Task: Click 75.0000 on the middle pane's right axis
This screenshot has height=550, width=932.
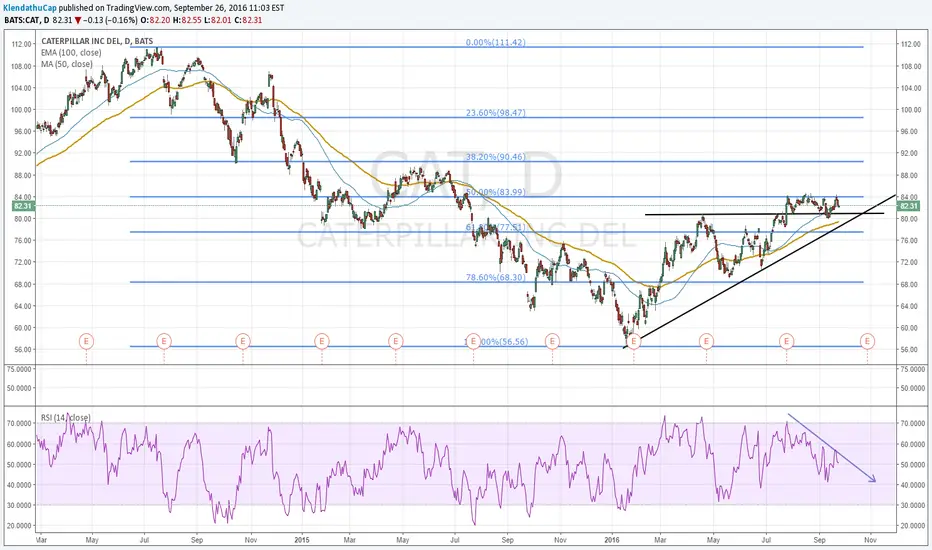Action: [x=912, y=369]
